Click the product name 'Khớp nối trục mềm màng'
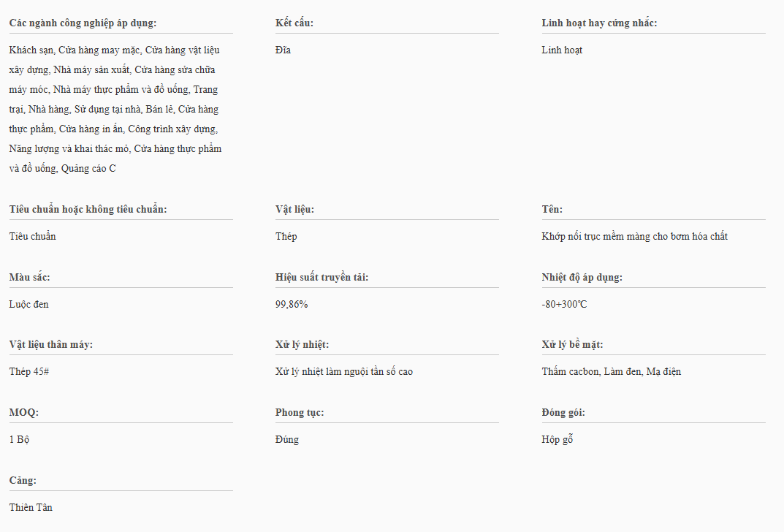Viewport: 784px width, 532px height. click(634, 237)
